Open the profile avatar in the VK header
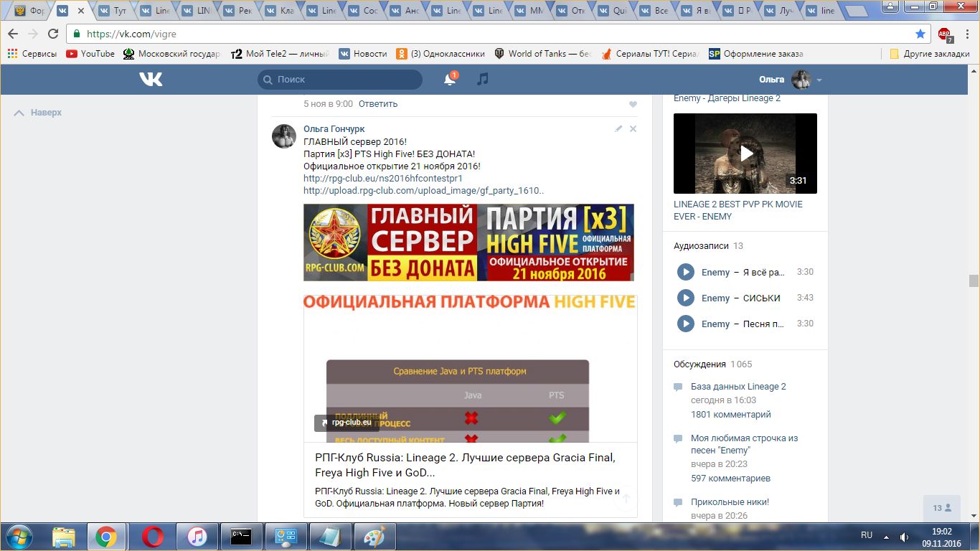Screen dimensions: 980x551 pyautogui.click(x=801, y=80)
